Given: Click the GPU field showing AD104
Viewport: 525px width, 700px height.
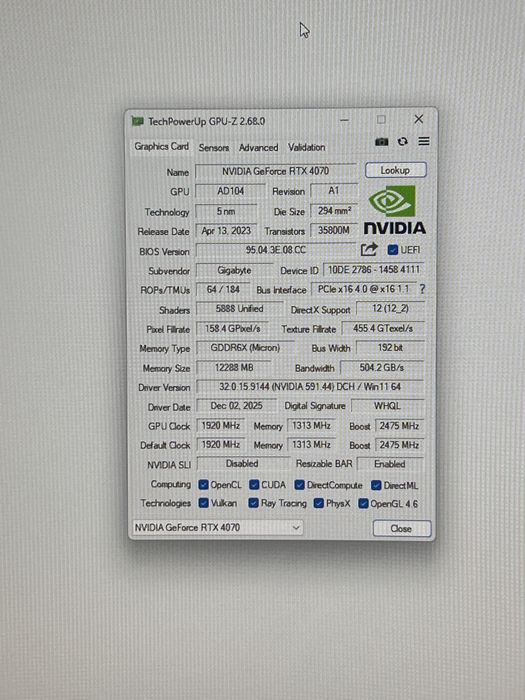Looking at the screenshot, I should point(230,191).
